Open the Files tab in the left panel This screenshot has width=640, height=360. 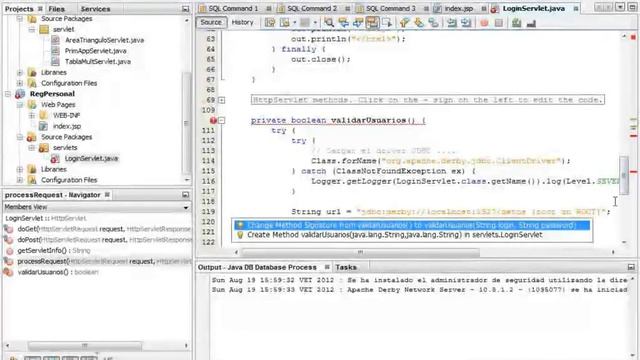(x=56, y=9)
